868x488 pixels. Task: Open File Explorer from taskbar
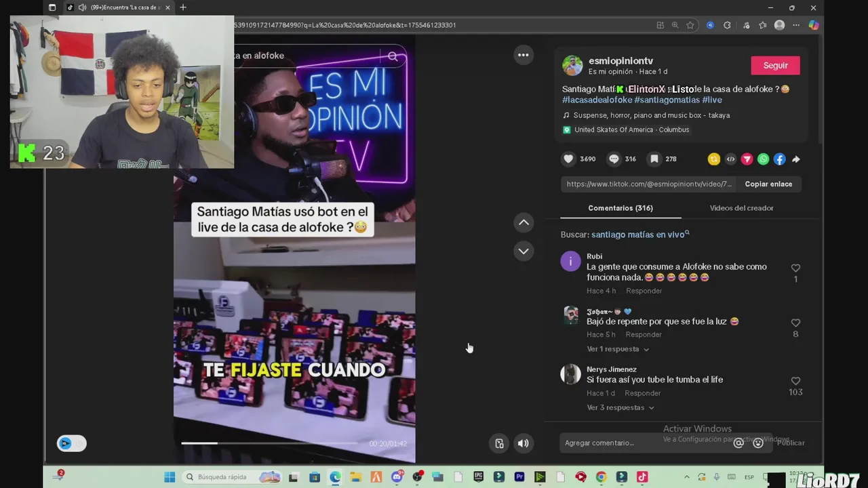point(355,477)
